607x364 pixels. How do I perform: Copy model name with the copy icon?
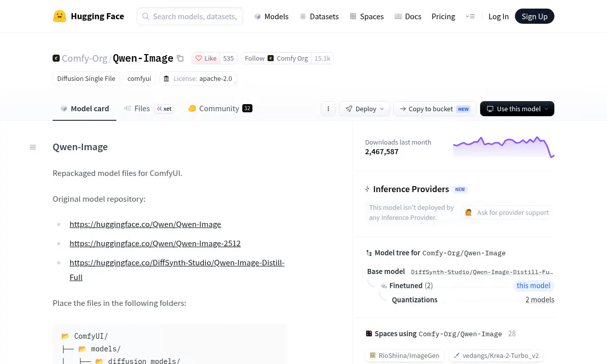click(x=180, y=58)
